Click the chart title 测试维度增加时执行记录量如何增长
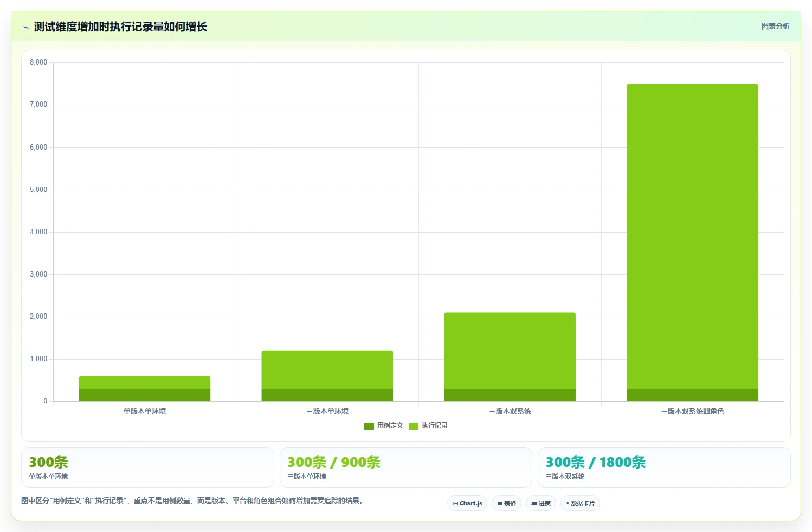 (120, 27)
